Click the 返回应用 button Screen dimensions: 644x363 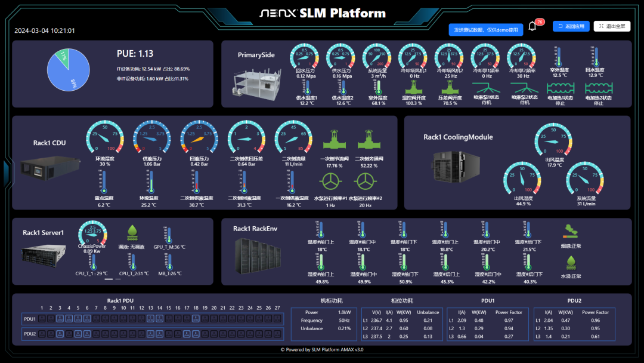point(571,26)
